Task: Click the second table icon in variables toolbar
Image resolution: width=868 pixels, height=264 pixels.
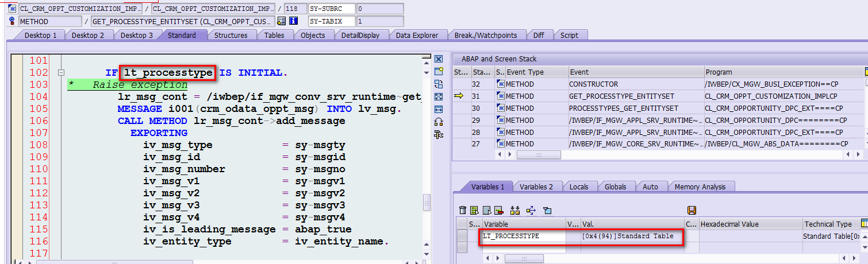Action: 474,210
